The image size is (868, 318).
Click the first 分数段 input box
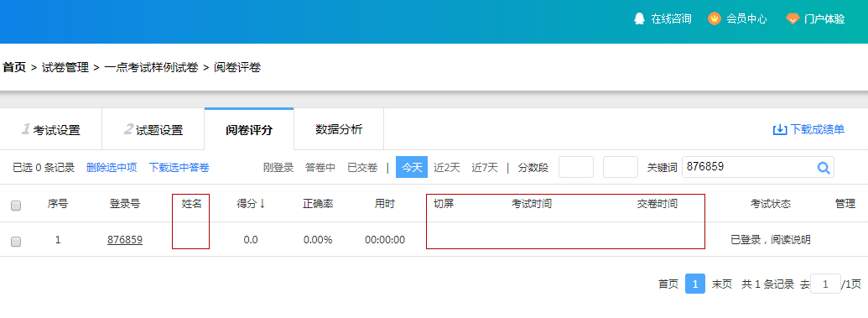click(x=575, y=167)
